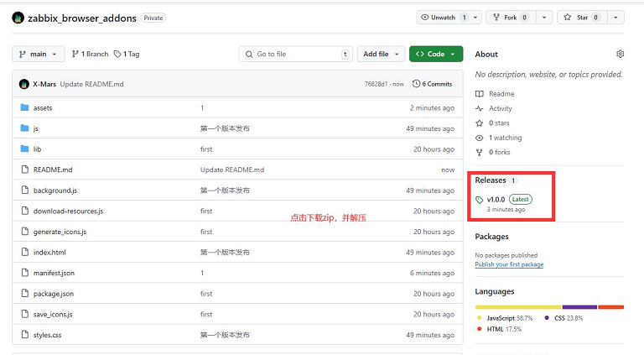Click the Readme book icon link

[480, 94]
